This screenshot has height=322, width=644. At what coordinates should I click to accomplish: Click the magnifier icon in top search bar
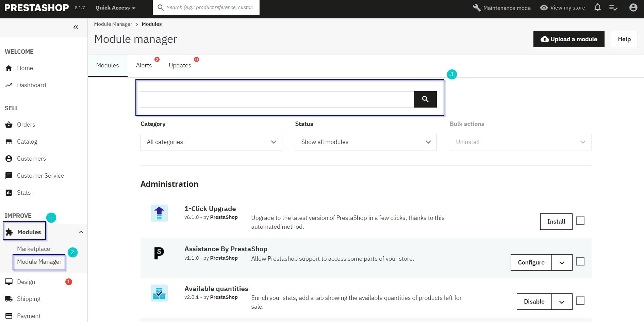tap(161, 7)
